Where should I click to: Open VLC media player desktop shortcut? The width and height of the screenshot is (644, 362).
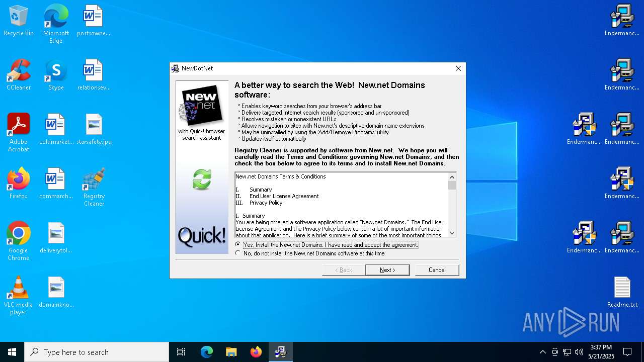[x=19, y=296]
